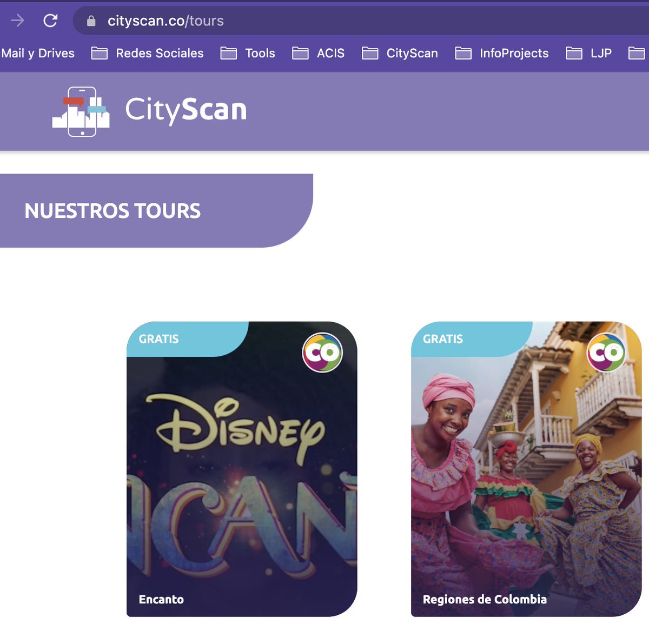Open the Tools bookmark folder
649x644 pixels.
[248, 53]
